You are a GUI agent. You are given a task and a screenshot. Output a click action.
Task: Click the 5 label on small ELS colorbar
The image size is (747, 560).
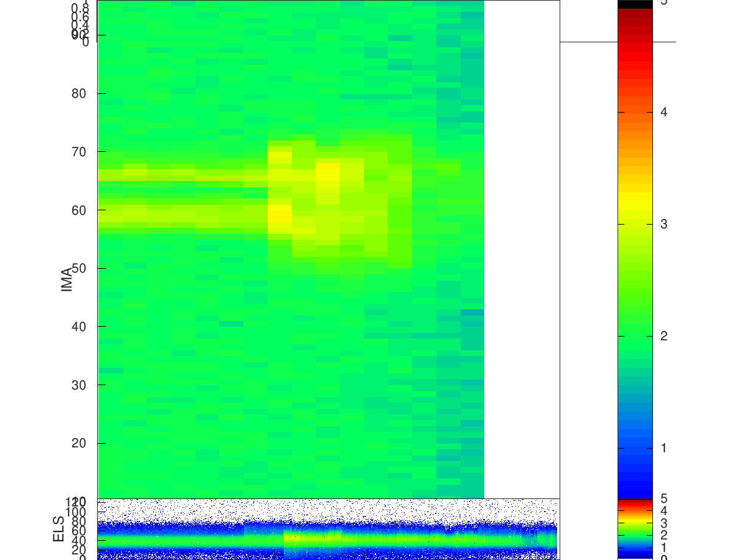click(664, 498)
